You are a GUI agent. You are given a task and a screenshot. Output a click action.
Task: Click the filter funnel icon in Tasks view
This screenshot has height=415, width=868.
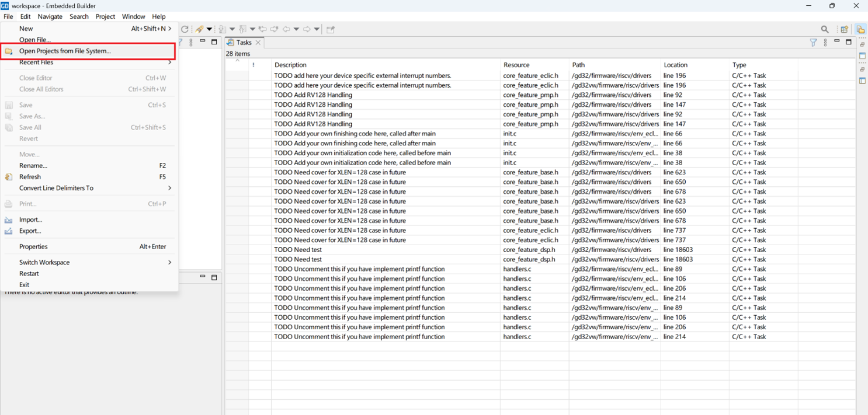(813, 42)
